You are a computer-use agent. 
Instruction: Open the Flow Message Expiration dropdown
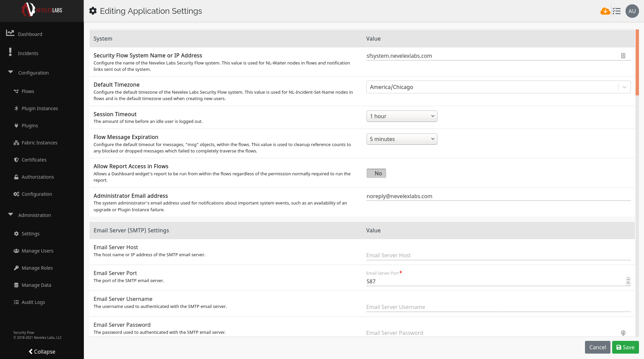click(401, 139)
